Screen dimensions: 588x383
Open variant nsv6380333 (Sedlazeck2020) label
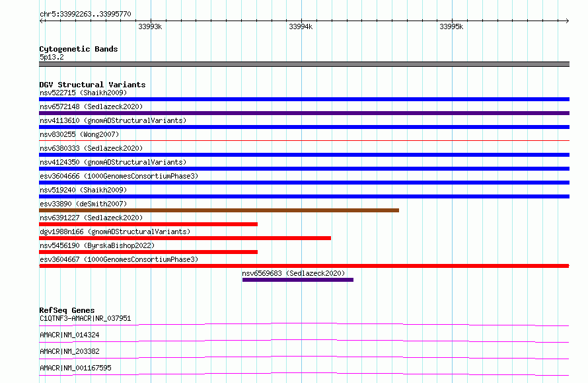click(91, 148)
